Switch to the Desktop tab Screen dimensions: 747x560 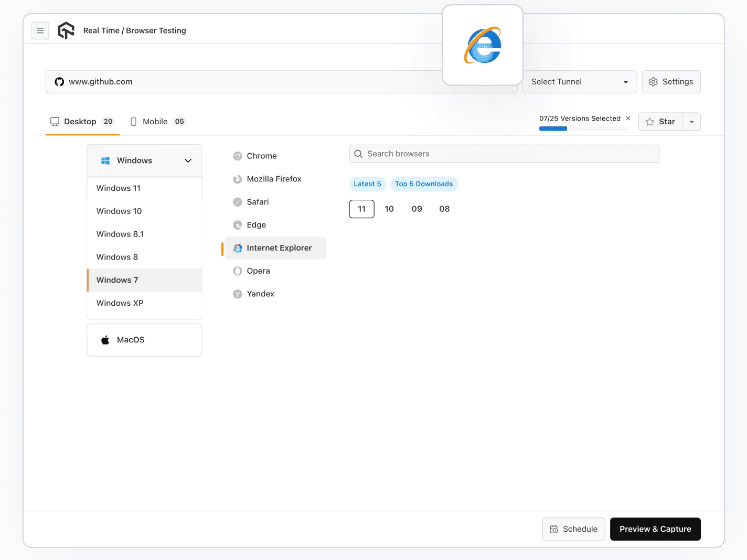[79, 121]
